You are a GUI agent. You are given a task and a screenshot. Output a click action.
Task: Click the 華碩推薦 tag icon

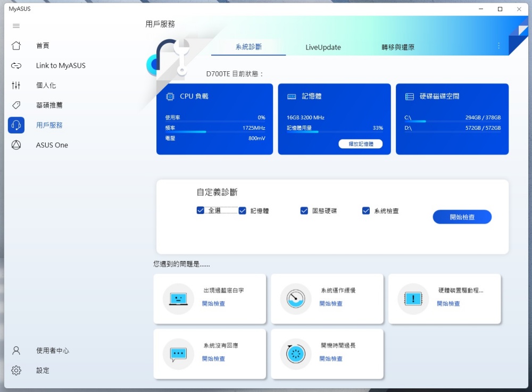point(16,105)
